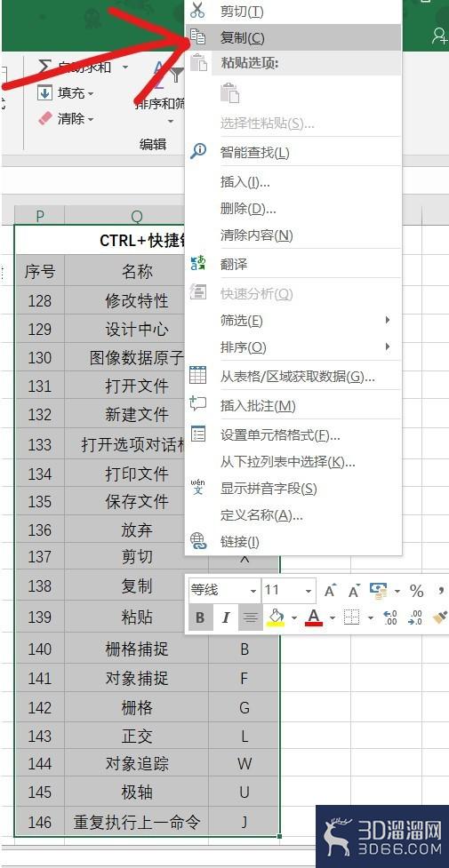
Task: Click the Cut scissors icon
Action: pyautogui.click(x=197, y=10)
